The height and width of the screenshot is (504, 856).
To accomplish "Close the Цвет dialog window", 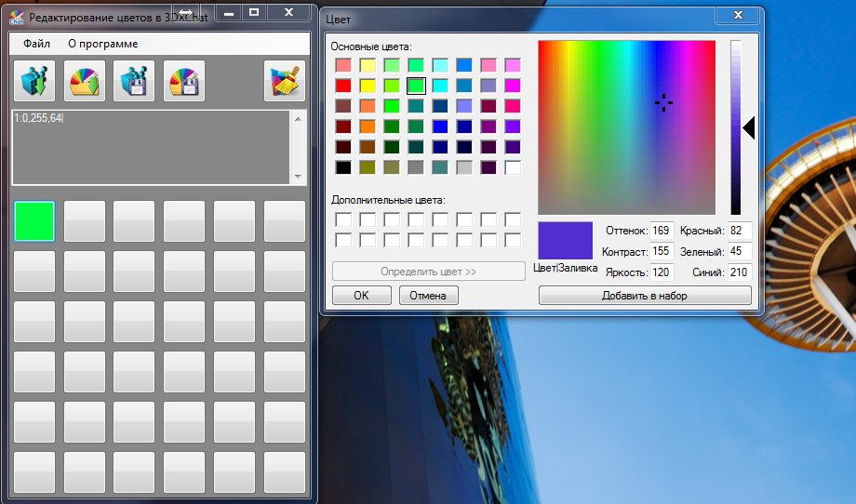I will point(738,15).
